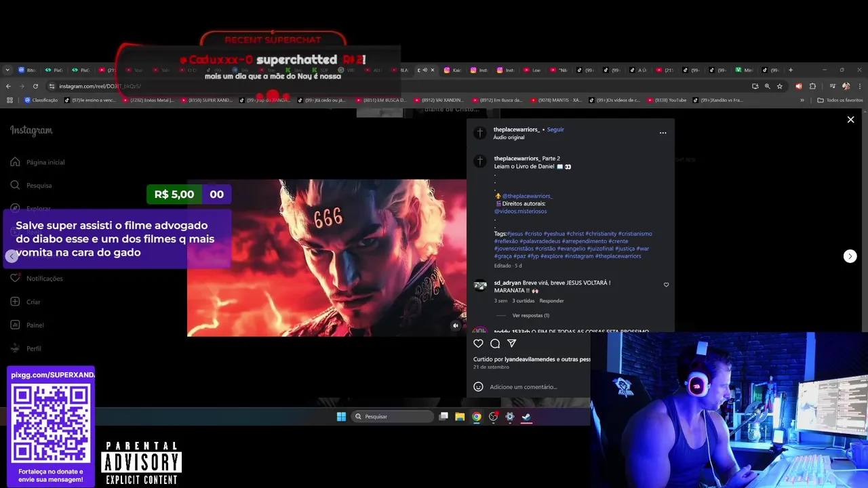Image resolution: width=868 pixels, height=488 pixels.
Task: Open the Chrome three-dot menu
Action: pyautogui.click(x=859, y=86)
